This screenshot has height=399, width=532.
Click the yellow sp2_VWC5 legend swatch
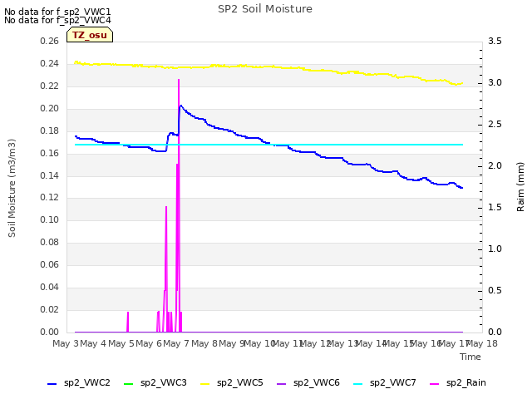[x=205, y=384]
